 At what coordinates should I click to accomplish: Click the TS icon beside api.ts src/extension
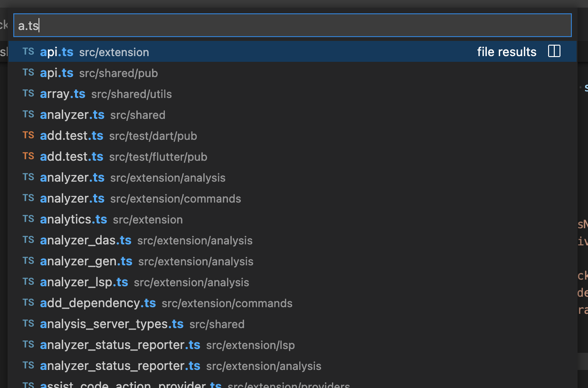[28, 51]
